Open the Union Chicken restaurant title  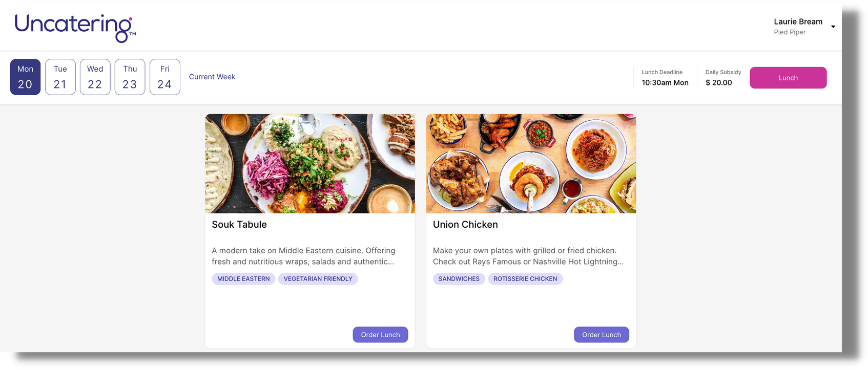coord(465,225)
